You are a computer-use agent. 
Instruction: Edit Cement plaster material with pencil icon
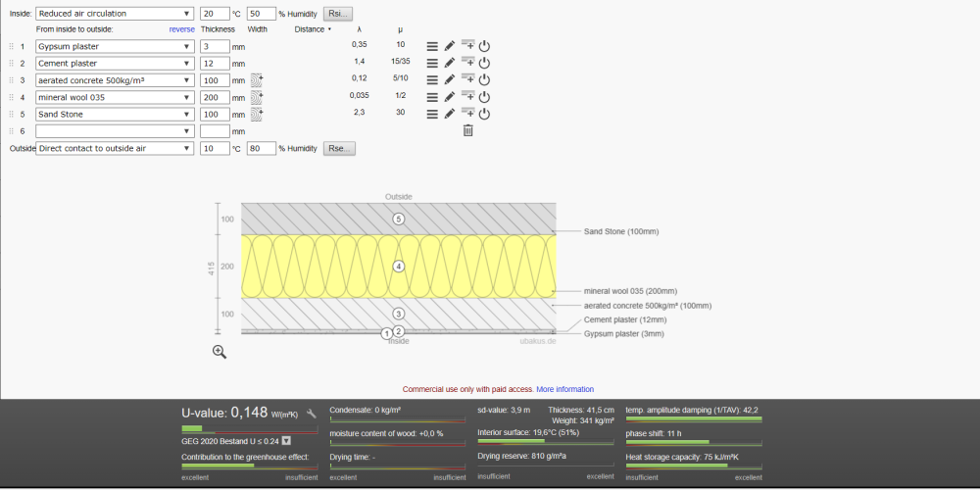coord(450,63)
